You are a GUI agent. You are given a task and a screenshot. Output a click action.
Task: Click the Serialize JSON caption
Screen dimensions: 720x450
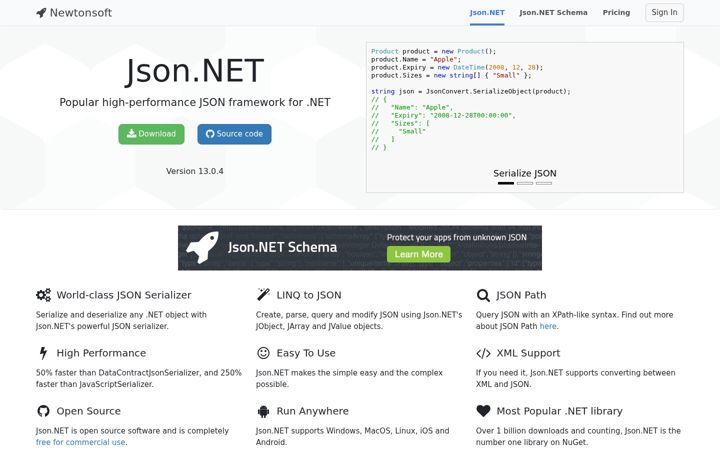[x=525, y=174]
